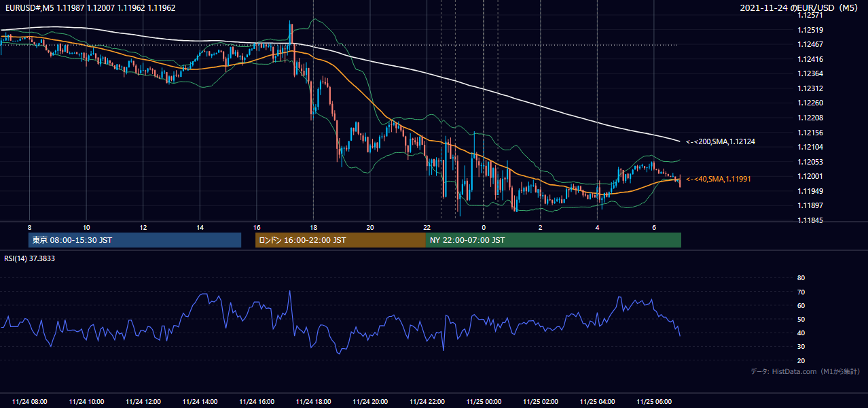
Task: Click price axis label 1.12156
Action: tap(810, 133)
